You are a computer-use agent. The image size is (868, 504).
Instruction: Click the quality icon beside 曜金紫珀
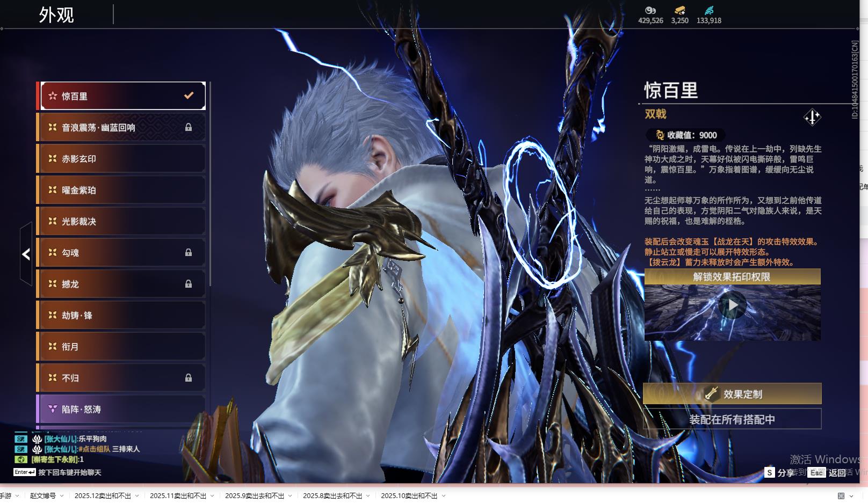tap(53, 189)
